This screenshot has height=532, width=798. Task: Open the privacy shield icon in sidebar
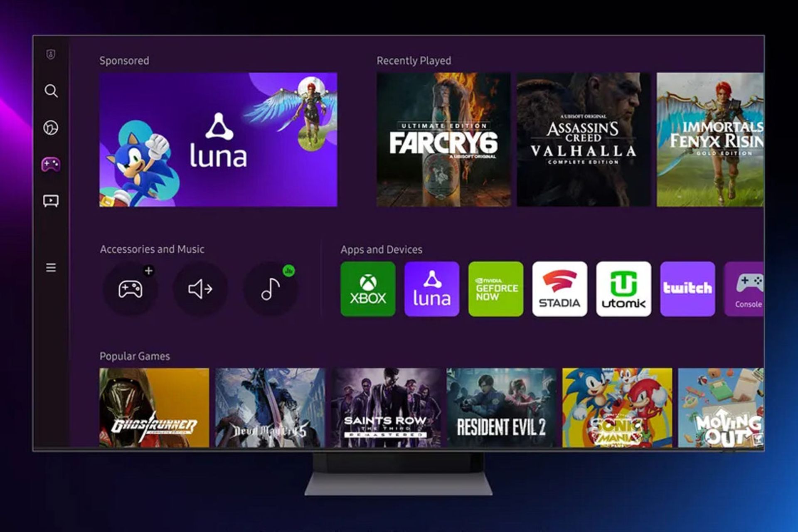point(51,54)
